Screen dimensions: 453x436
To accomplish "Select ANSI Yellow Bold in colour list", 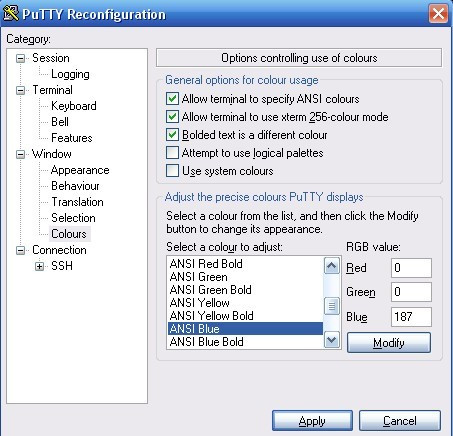I will [x=245, y=315].
